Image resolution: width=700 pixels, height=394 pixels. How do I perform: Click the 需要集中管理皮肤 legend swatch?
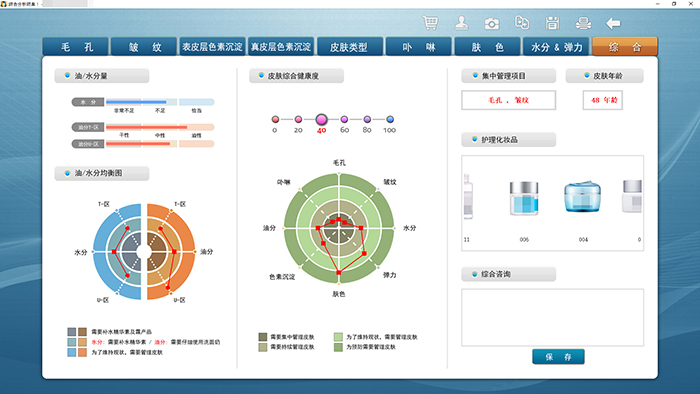(x=262, y=337)
